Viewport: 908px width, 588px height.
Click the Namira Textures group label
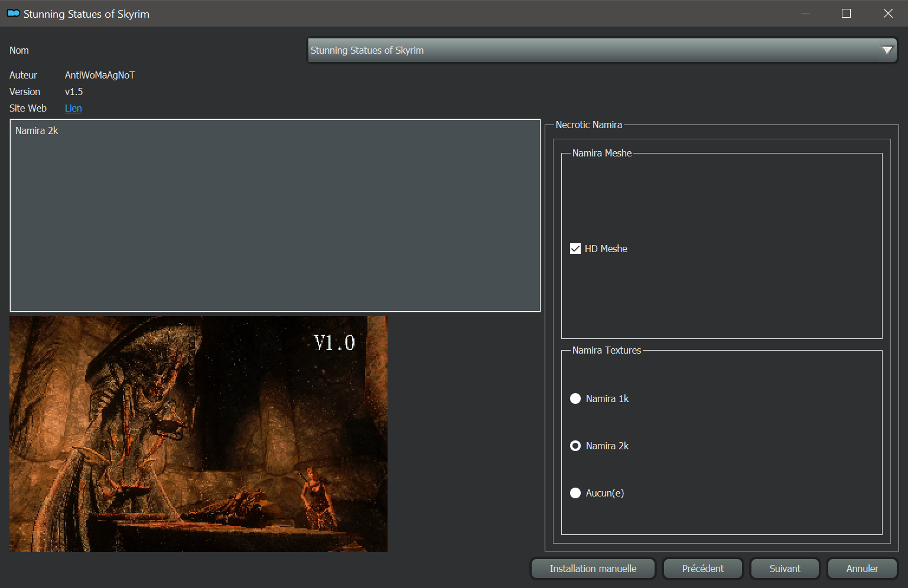607,350
